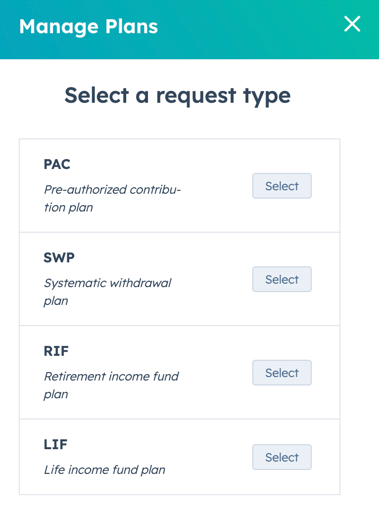Click the LIF bold label
Image resolution: width=379 pixels, height=508 pixels.
(x=56, y=444)
